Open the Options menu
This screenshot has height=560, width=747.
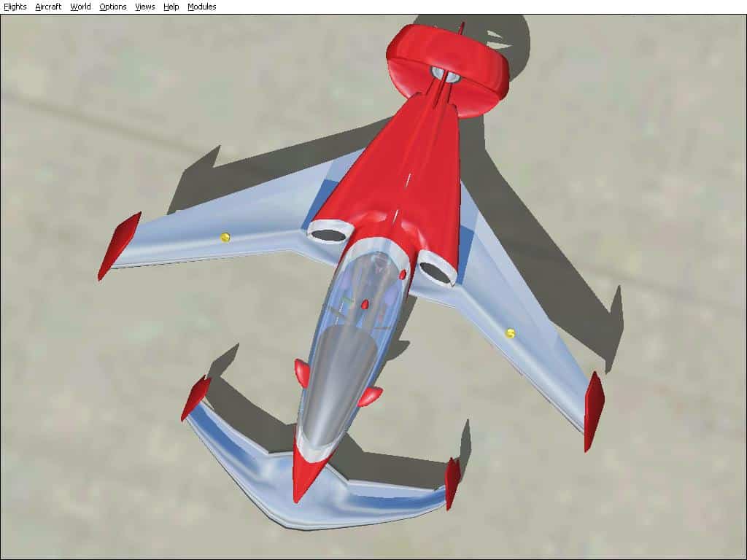(x=113, y=7)
